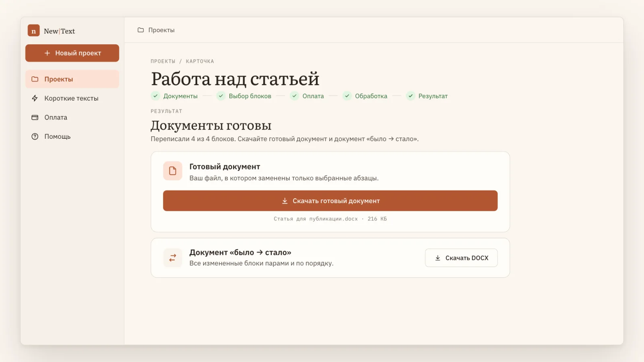Click the Документы готовы heading
The height and width of the screenshot is (362, 644).
[x=211, y=125]
